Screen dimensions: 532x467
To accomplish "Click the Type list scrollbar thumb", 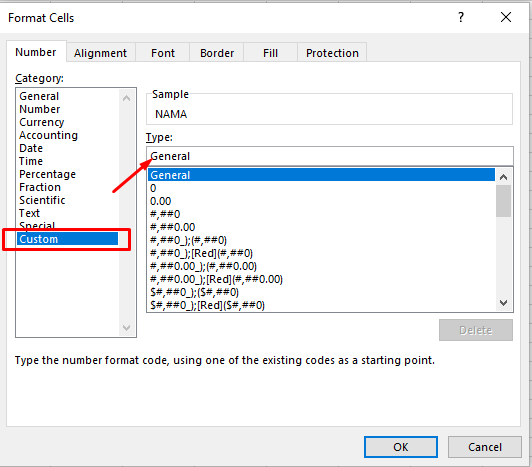I will [504, 201].
